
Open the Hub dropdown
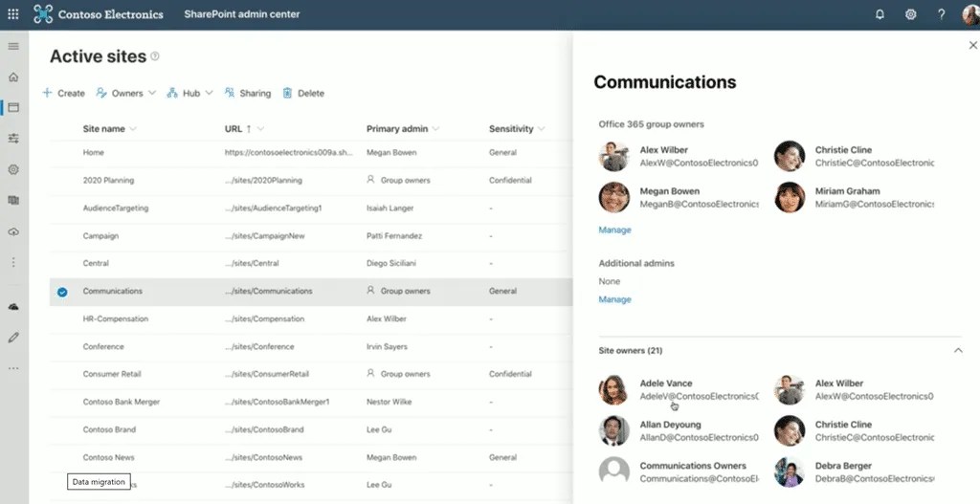[x=189, y=93]
